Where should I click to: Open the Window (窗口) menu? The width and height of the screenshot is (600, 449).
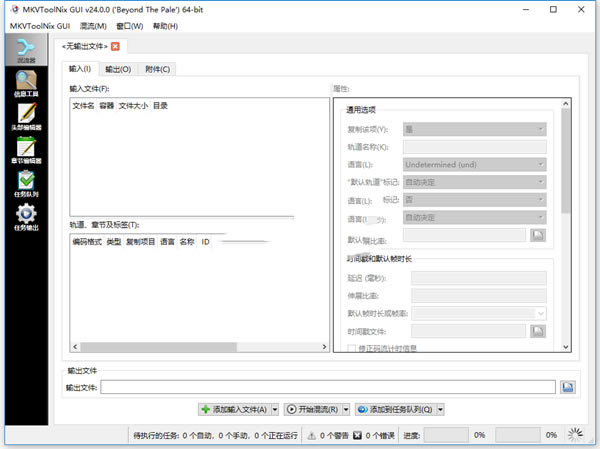tap(129, 26)
